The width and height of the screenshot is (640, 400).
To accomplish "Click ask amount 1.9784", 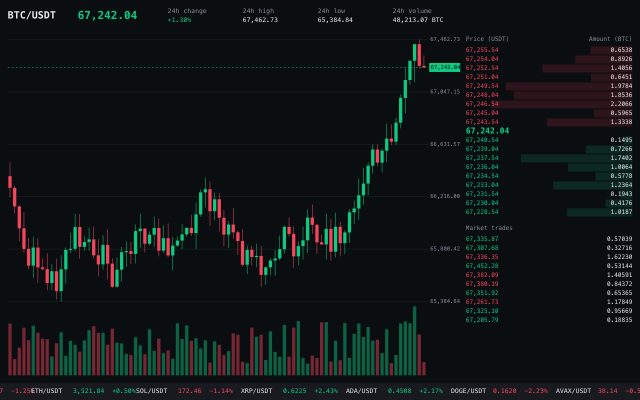I will coord(621,86).
